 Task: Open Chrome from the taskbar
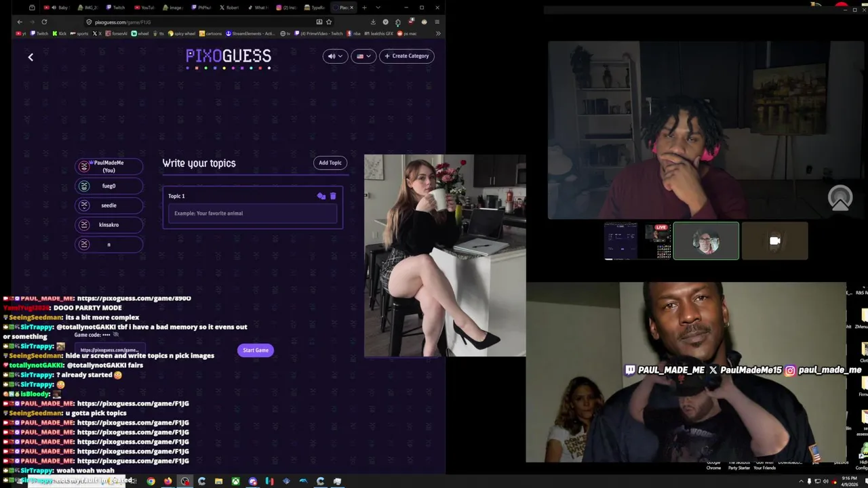151,481
